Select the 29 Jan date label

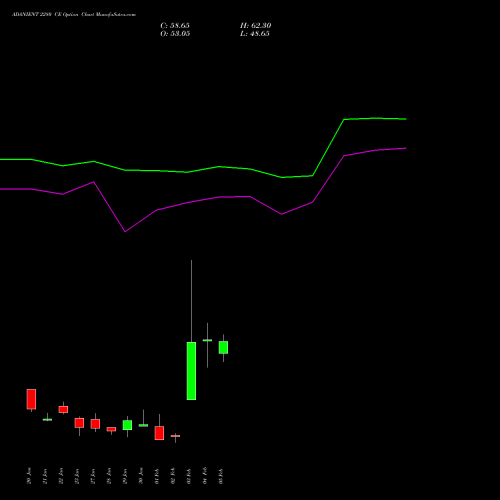coord(125,476)
